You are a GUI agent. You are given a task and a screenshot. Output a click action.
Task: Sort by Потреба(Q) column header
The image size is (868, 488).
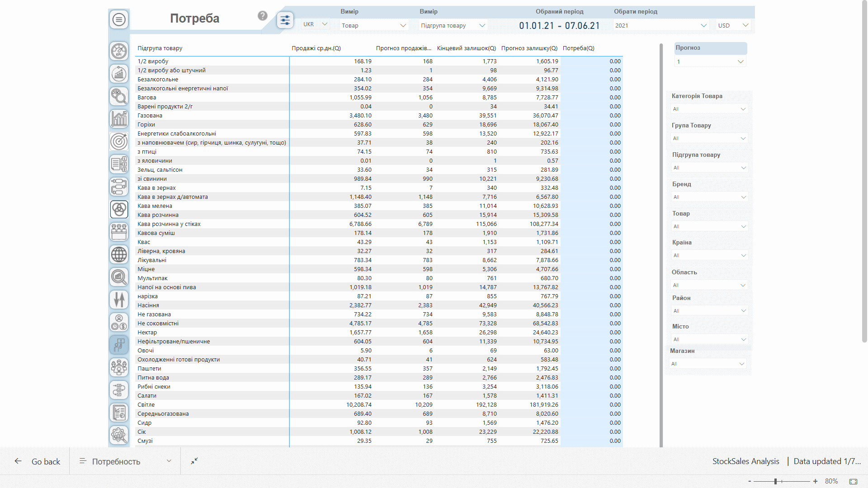point(578,48)
